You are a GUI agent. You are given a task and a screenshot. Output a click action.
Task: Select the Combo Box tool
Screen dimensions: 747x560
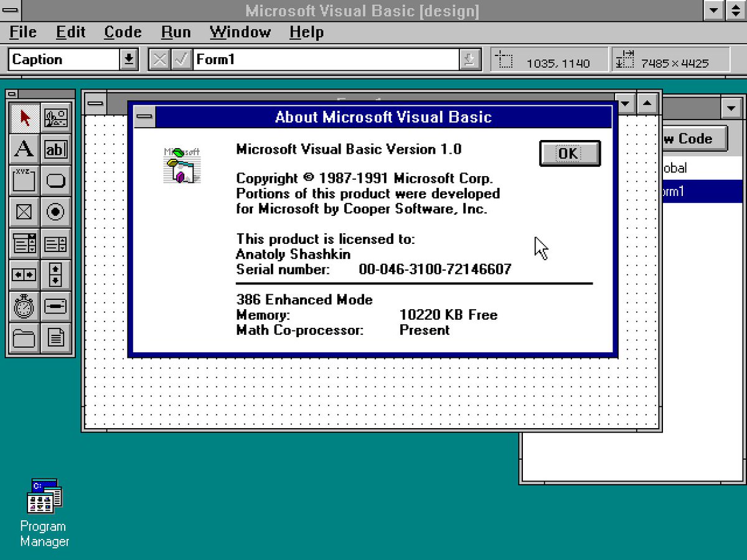click(x=25, y=243)
